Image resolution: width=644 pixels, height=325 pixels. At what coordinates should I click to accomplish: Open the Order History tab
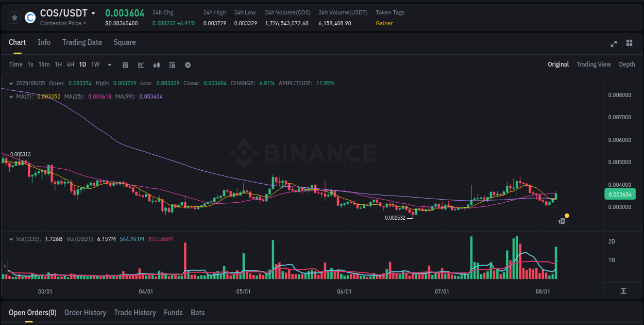[x=85, y=313]
